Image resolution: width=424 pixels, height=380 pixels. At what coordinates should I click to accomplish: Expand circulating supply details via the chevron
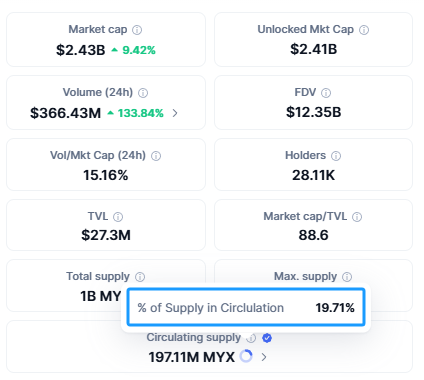tap(264, 357)
